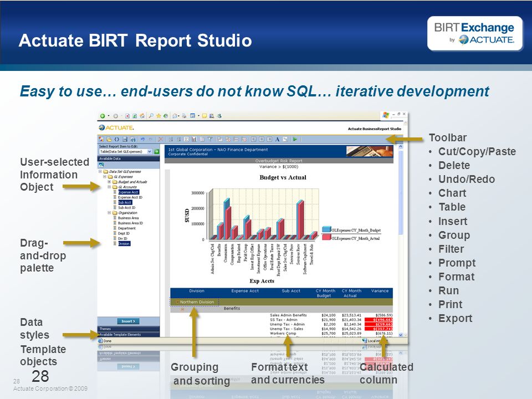Save the report with the floppy disk icon
The height and width of the screenshot is (399, 532).
pos(125,139)
